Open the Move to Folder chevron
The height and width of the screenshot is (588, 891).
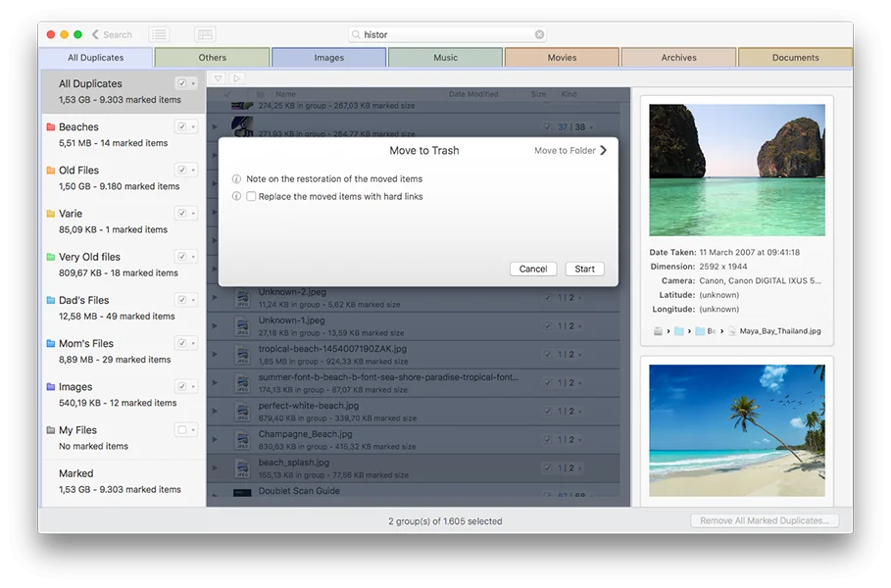(603, 151)
